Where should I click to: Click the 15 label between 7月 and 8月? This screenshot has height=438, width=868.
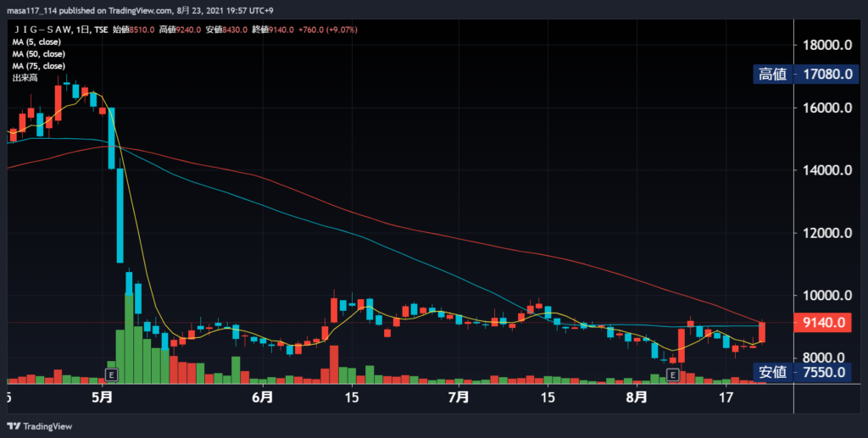548,397
